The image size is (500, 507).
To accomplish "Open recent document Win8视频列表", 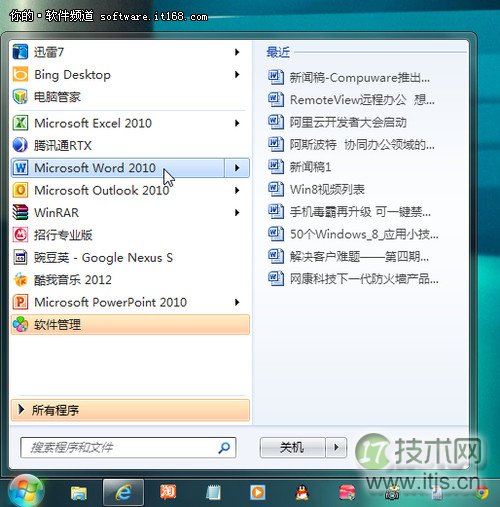I will (x=316, y=189).
